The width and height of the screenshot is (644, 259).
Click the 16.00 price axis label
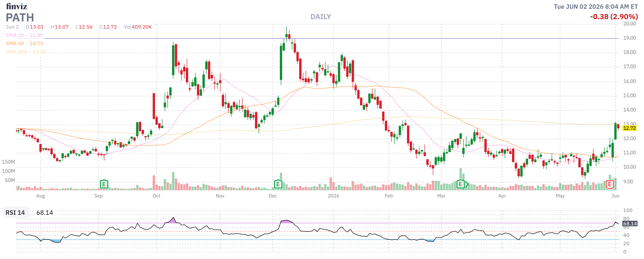point(629,81)
